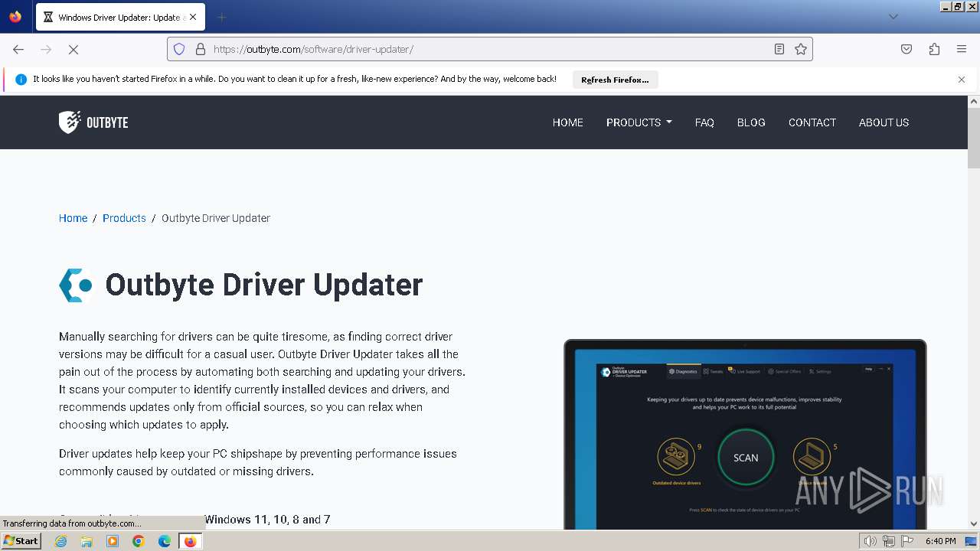
Task: Click the outbyte.com URL address field
Action: point(490,49)
